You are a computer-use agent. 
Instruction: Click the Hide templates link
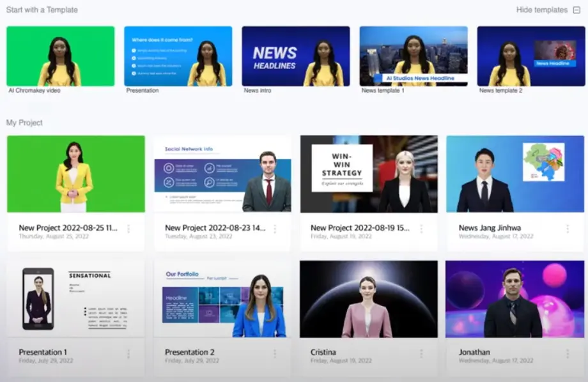pyautogui.click(x=541, y=10)
